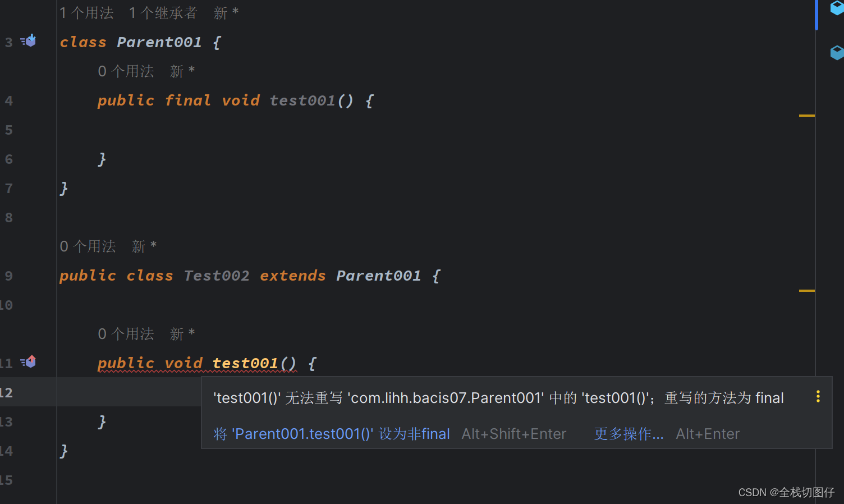
Task: Click the blue vertical scrollbar thumb
Action: click(816, 15)
